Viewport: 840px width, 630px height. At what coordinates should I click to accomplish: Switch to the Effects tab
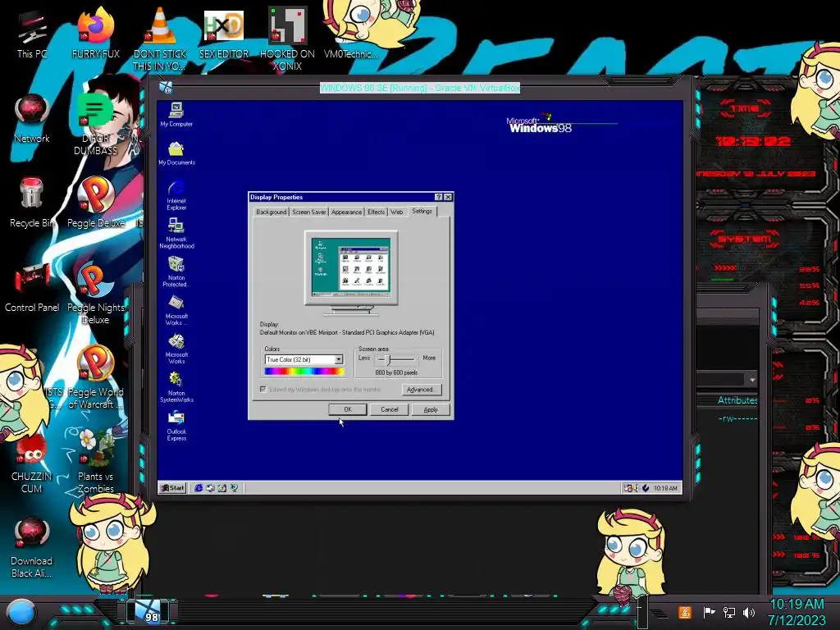[376, 212]
